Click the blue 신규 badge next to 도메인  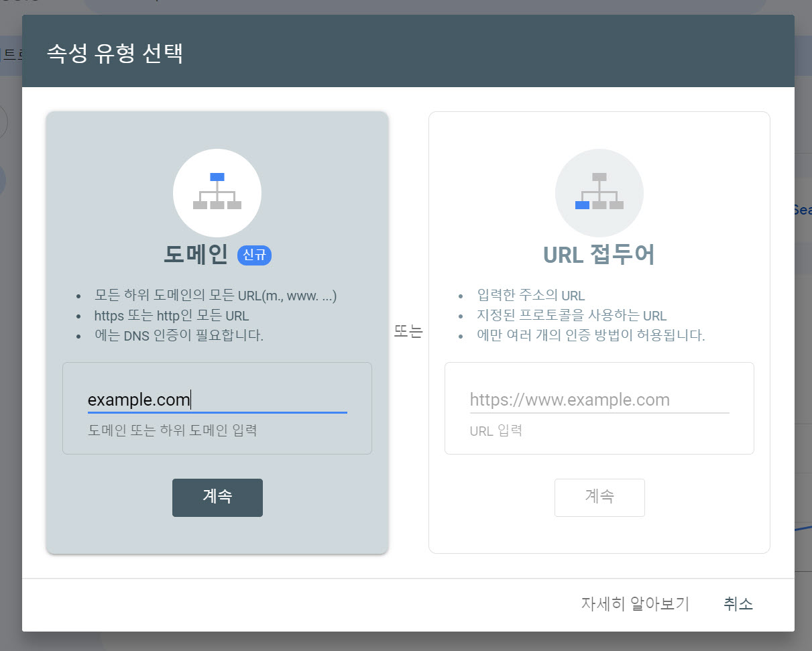[254, 255]
